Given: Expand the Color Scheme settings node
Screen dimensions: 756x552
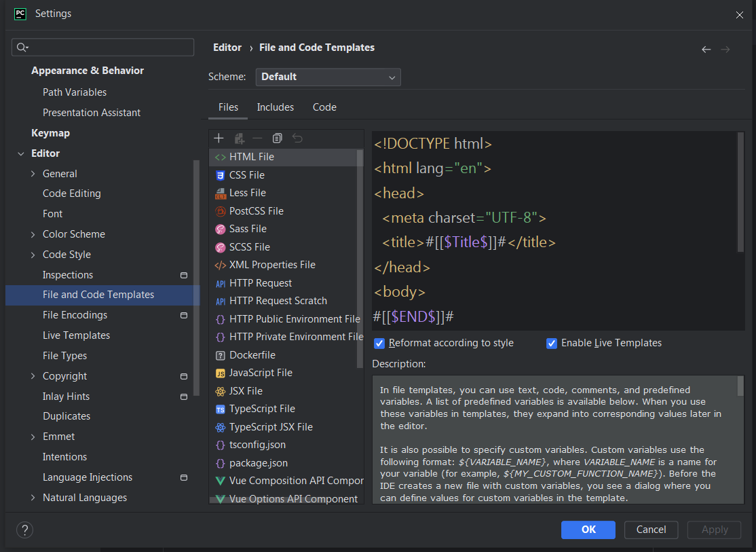Looking at the screenshot, I should pos(33,234).
